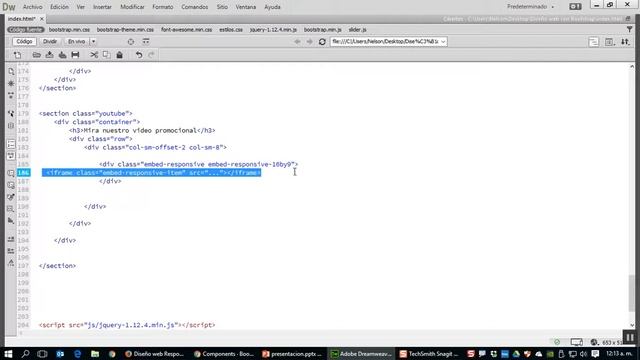Click the Collapse Full Tag icon

[x=11, y=96]
